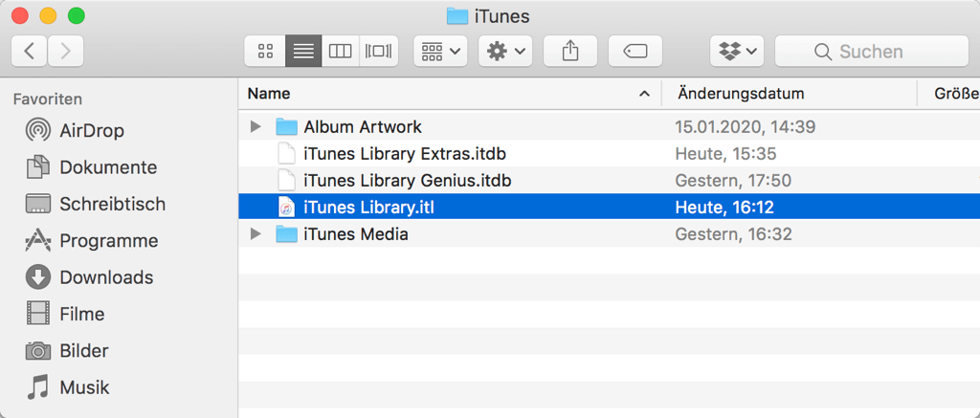Select the iTunes Media folder icon

click(x=286, y=235)
